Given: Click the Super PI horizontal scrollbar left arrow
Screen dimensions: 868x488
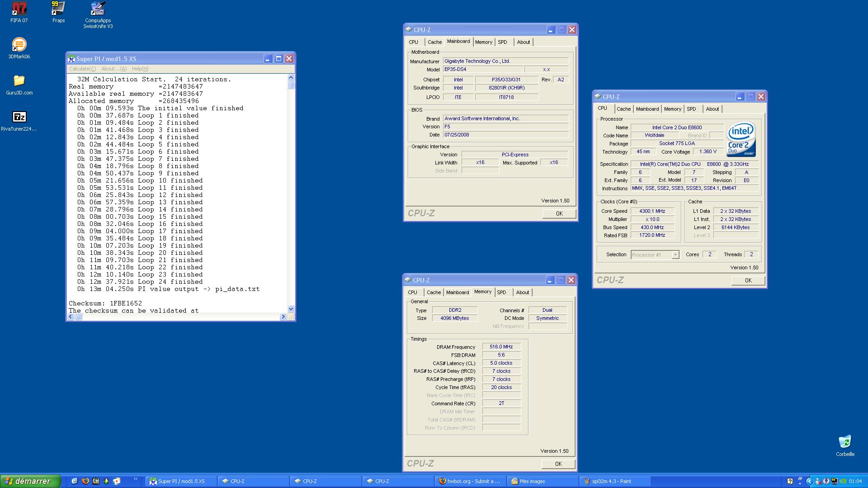Looking at the screenshot, I should (70, 317).
